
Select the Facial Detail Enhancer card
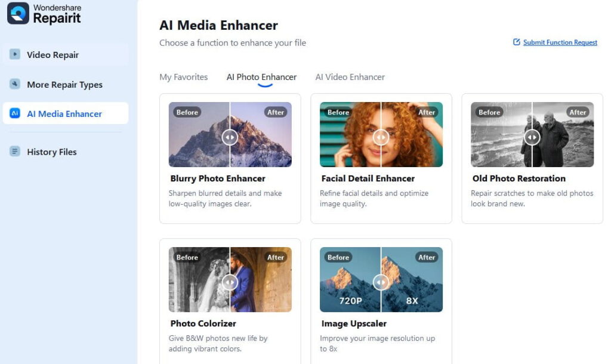point(381,158)
